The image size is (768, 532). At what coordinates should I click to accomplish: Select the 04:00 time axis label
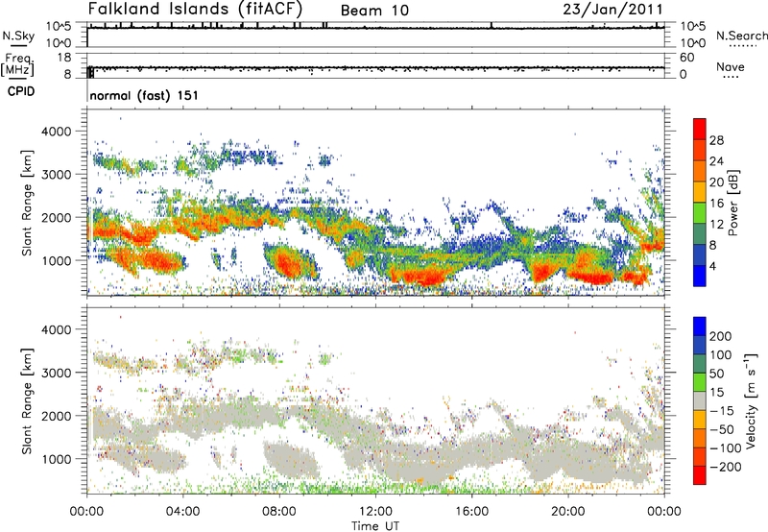182,510
